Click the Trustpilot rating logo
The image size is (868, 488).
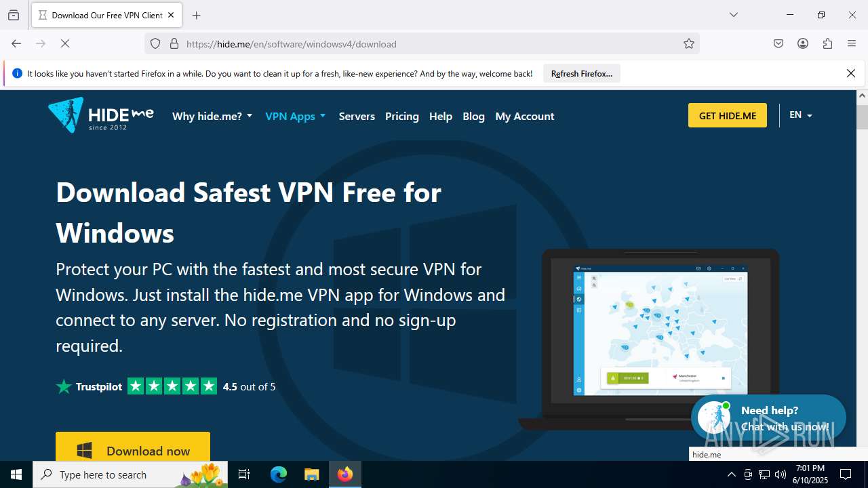click(90, 386)
